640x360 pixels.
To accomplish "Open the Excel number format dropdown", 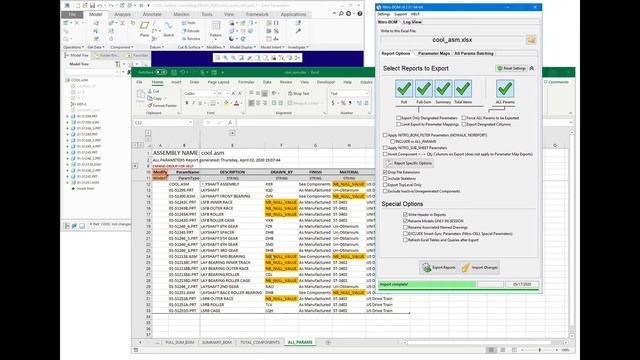I will click(367, 93).
